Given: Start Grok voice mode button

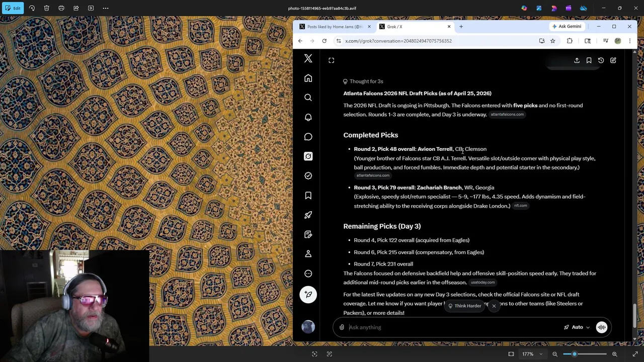Looking at the screenshot, I should tap(601, 327).
